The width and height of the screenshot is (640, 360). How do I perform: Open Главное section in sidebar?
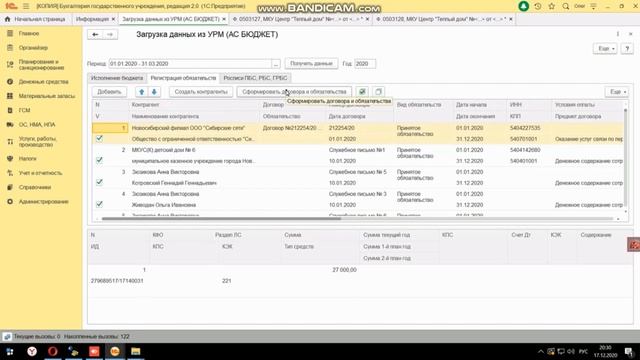[29, 33]
